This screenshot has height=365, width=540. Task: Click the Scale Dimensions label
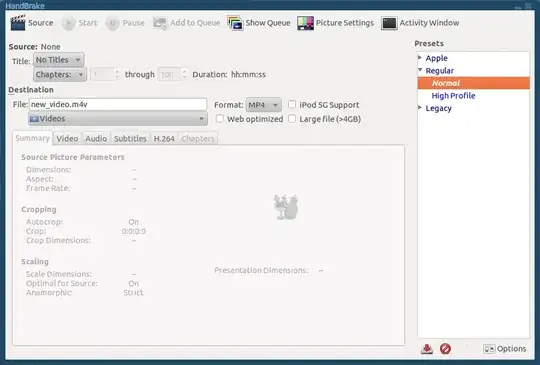pos(59,274)
